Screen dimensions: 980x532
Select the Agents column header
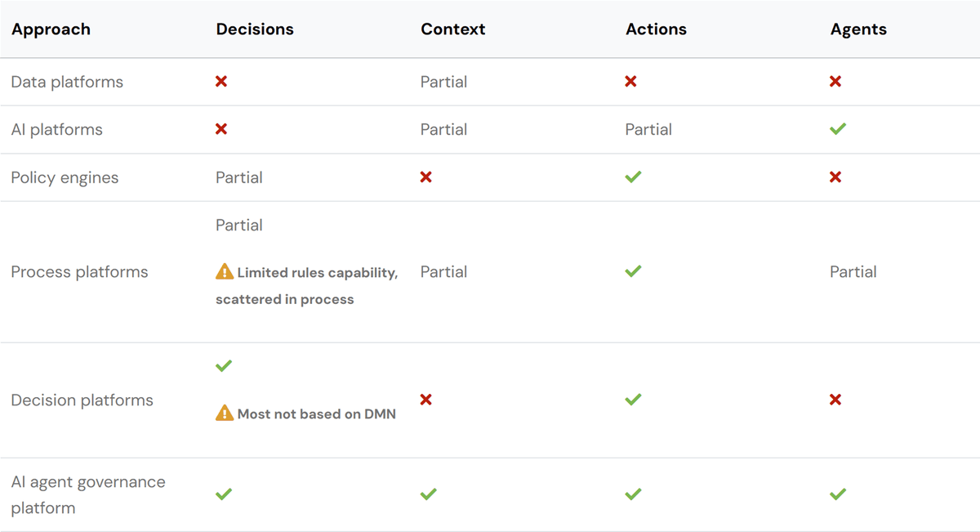pyautogui.click(x=858, y=29)
